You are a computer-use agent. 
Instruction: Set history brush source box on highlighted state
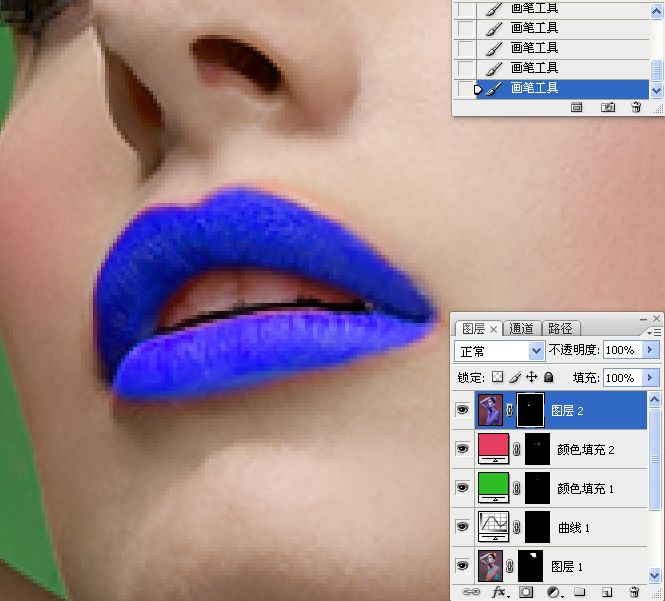466,89
